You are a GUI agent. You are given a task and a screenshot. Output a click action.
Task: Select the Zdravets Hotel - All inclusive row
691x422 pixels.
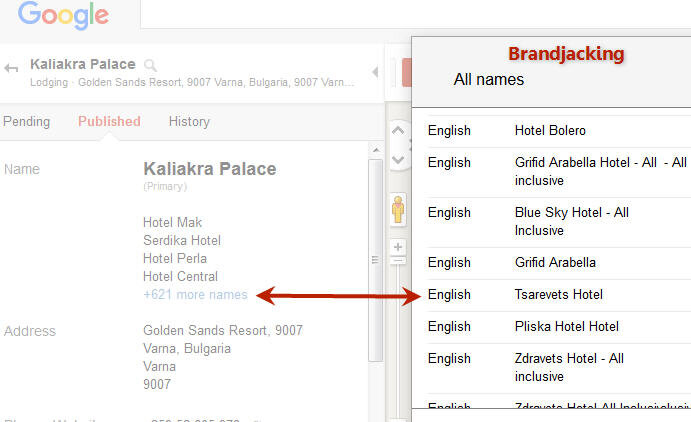[x=558, y=368]
